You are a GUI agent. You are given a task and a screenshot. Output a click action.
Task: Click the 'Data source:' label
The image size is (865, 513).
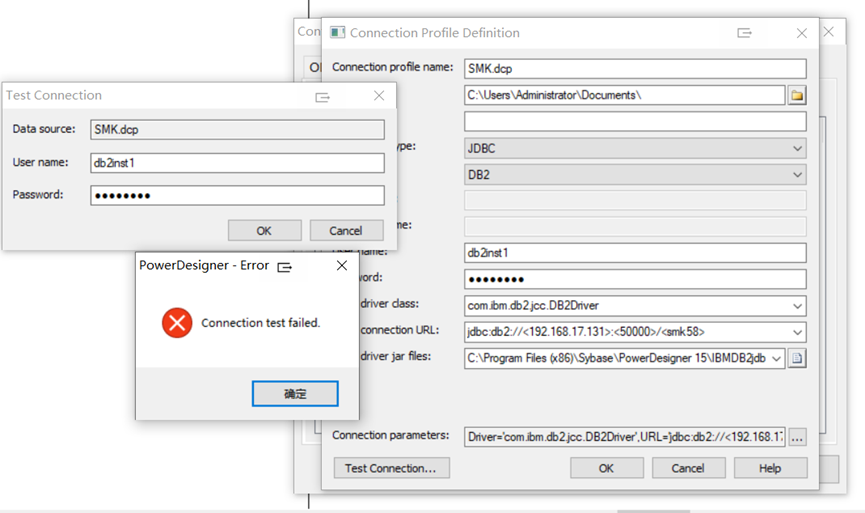44,129
